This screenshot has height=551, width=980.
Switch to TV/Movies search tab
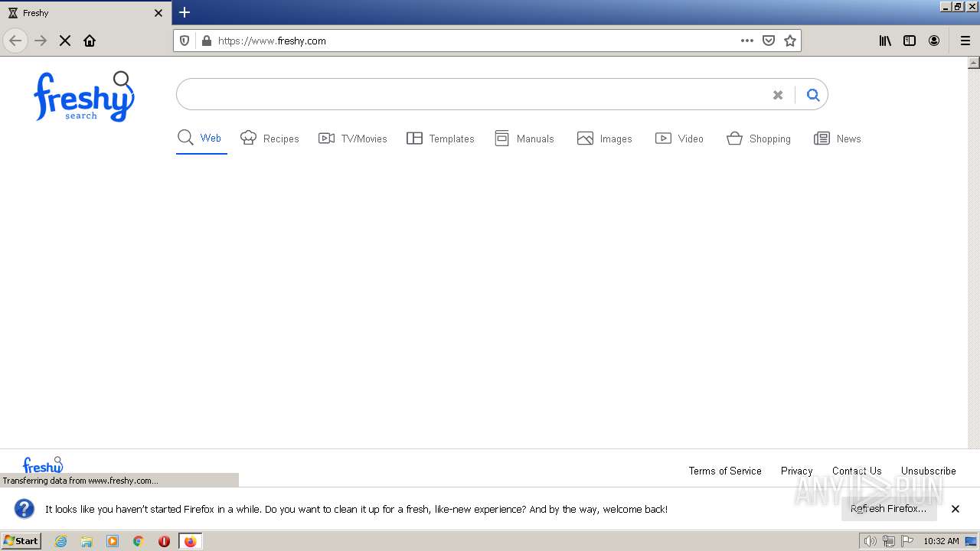coord(353,139)
